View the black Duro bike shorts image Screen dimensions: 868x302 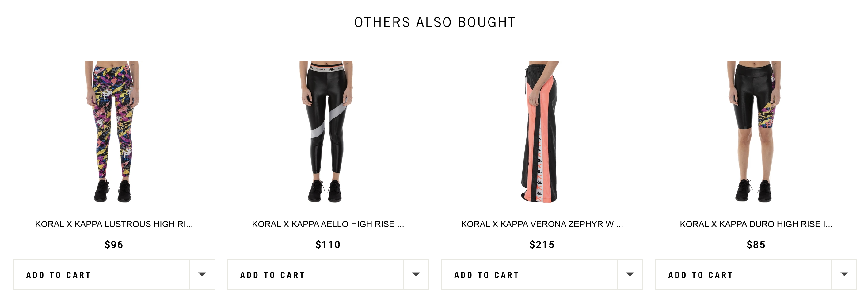tap(754, 132)
